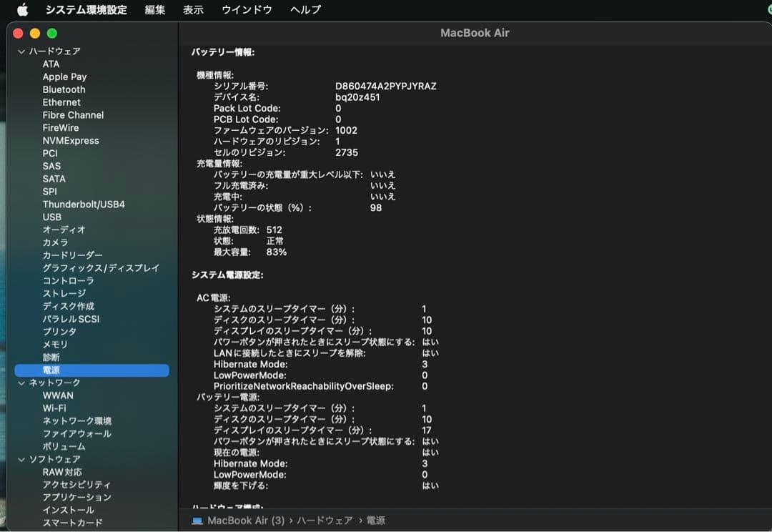Select Thunderbolt/USB4 in the sidebar
772x532 pixels.
coord(84,204)
